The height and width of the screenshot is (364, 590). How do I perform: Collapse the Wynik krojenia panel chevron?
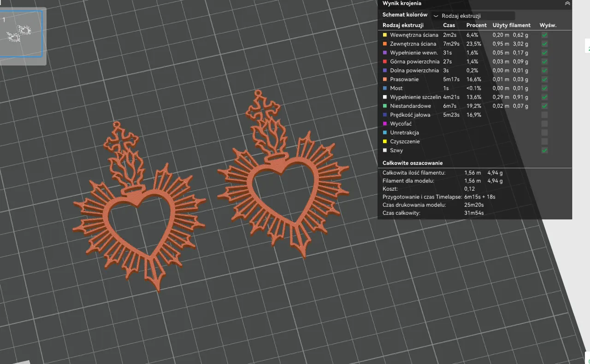567,3
